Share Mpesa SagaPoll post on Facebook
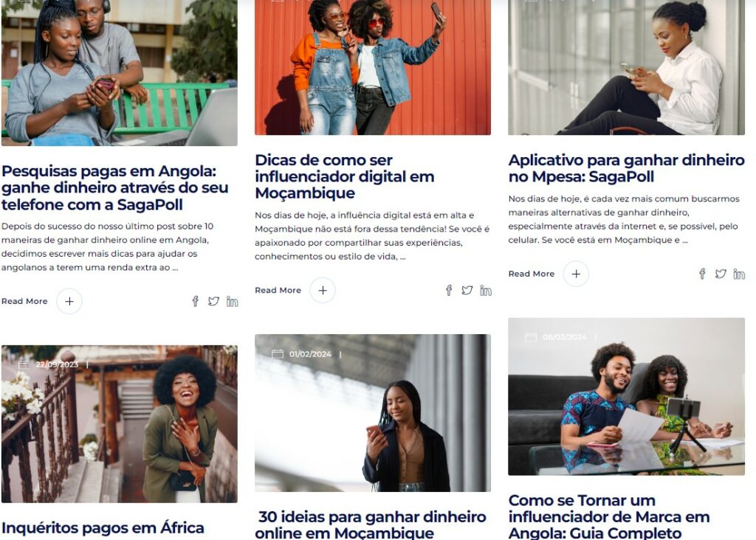This screenshot has width=756, height=540. (x=703, y=274)
